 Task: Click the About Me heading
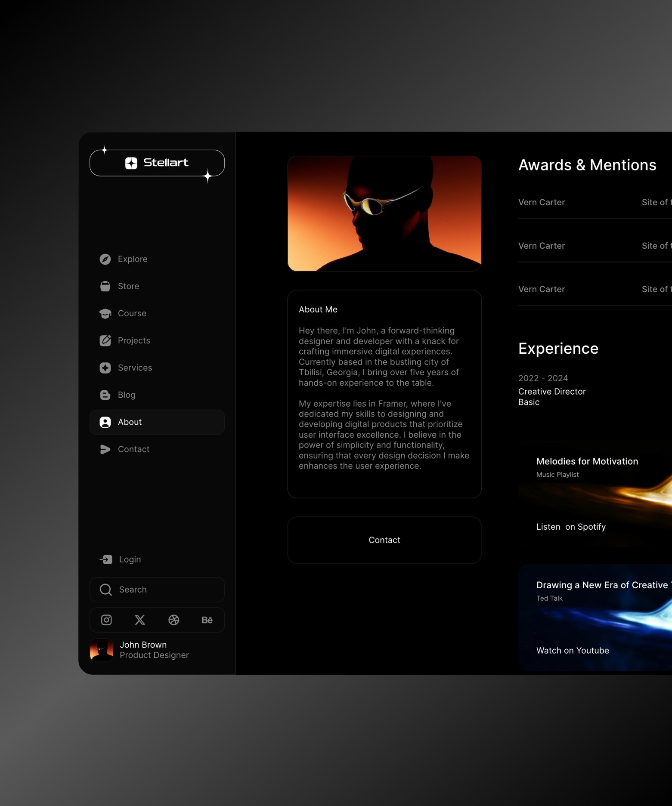point(318,309)
